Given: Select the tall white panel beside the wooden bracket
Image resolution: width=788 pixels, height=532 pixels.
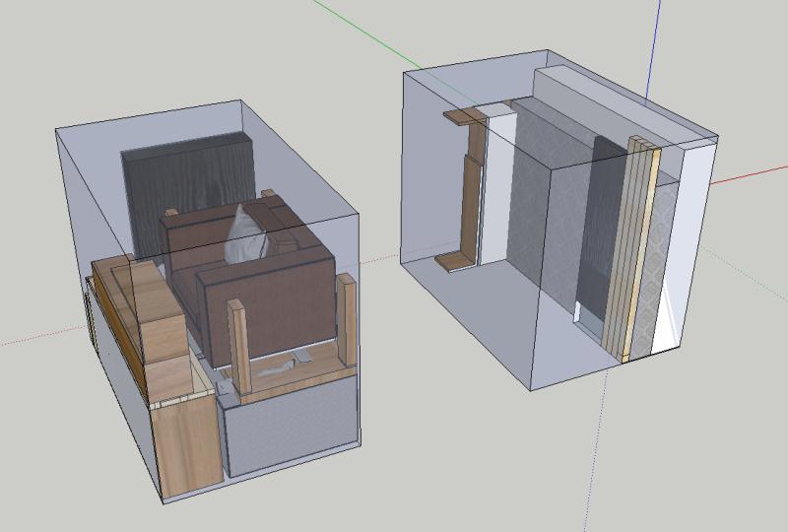Looking at the screenshot, I should (x=497, y=186).
